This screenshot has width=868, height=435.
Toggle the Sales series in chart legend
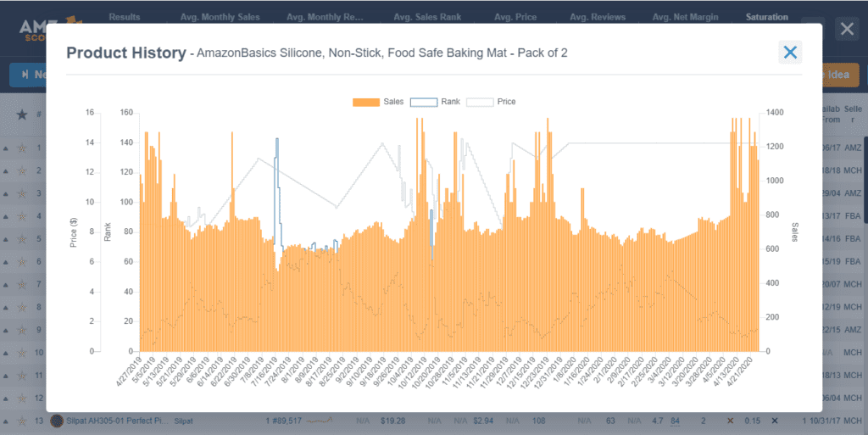tap(378, 102)
